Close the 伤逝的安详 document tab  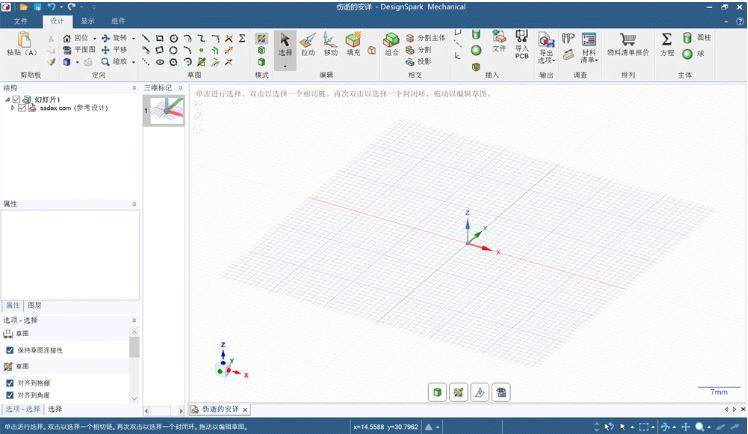click(245, 410)
